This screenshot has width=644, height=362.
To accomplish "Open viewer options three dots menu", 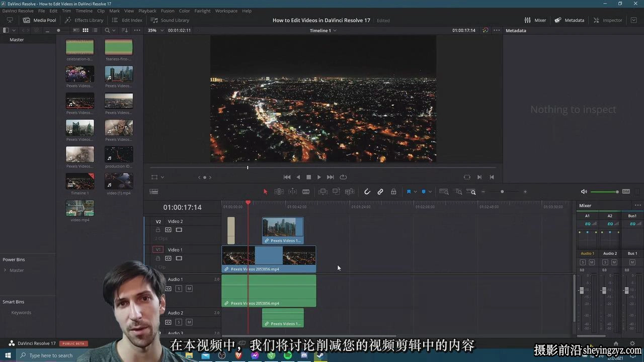I will [x=497, y=30].
